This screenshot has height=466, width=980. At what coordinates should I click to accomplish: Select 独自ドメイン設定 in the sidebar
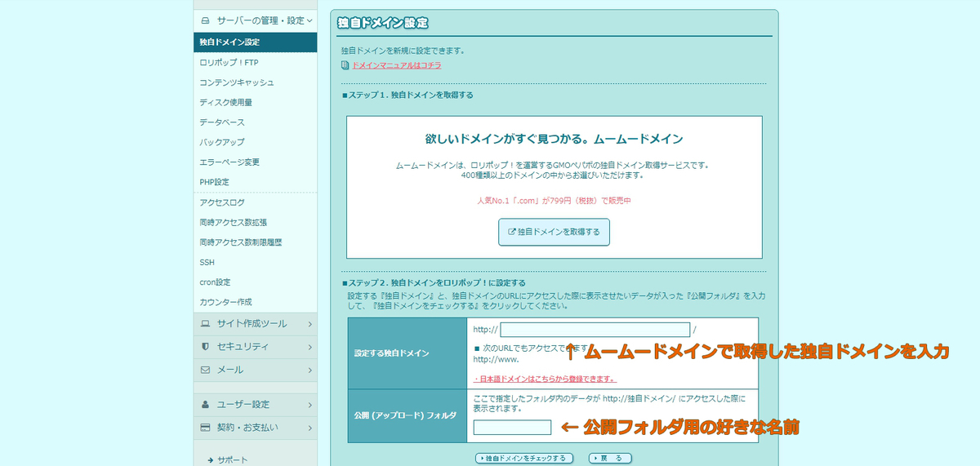[255, 42]
